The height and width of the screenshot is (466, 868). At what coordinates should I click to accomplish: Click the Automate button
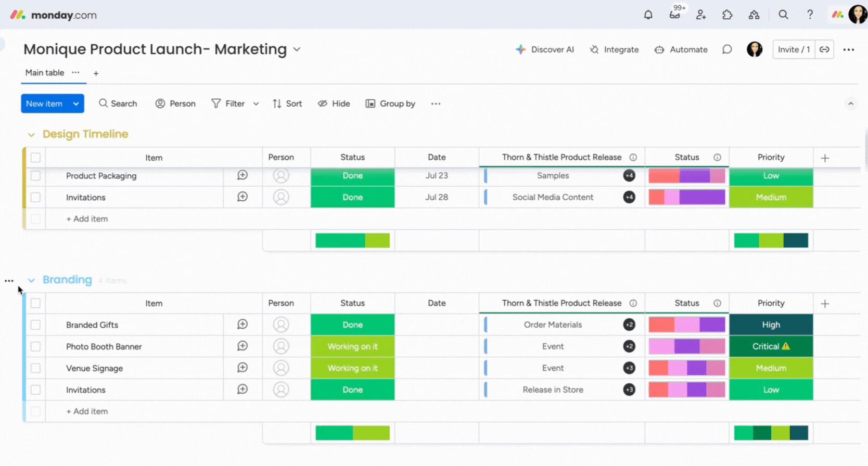pyautogui.click(x=681, y=49)
